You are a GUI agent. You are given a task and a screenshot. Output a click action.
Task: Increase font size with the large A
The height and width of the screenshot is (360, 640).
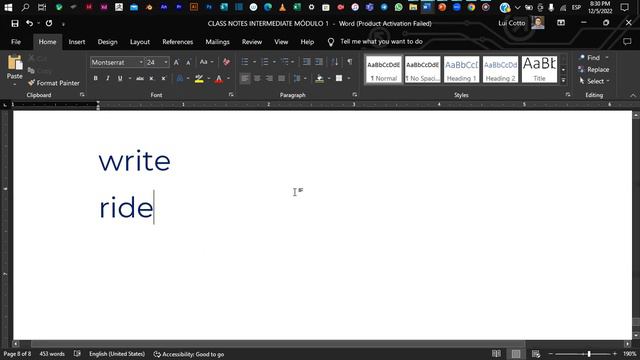click(176, 62)
